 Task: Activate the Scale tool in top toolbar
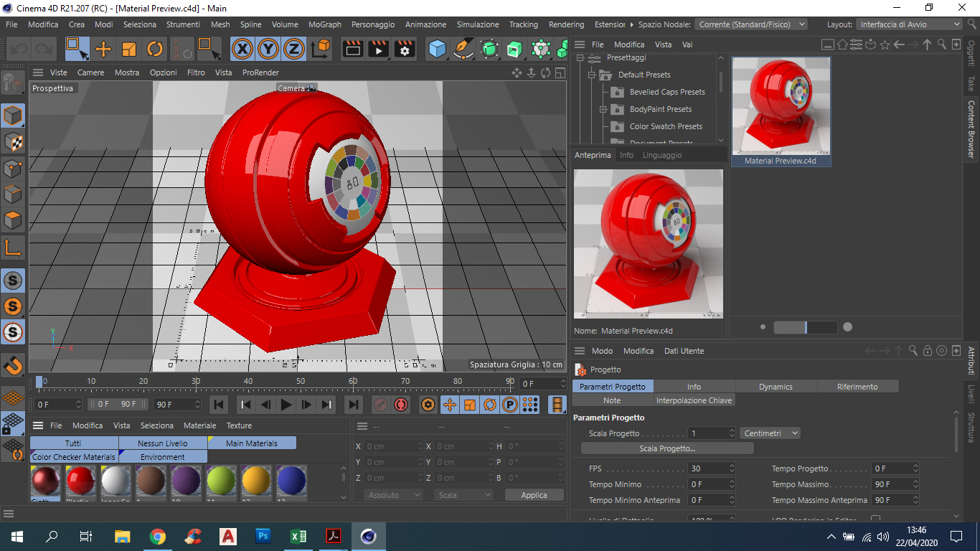(x=129, y=49)
